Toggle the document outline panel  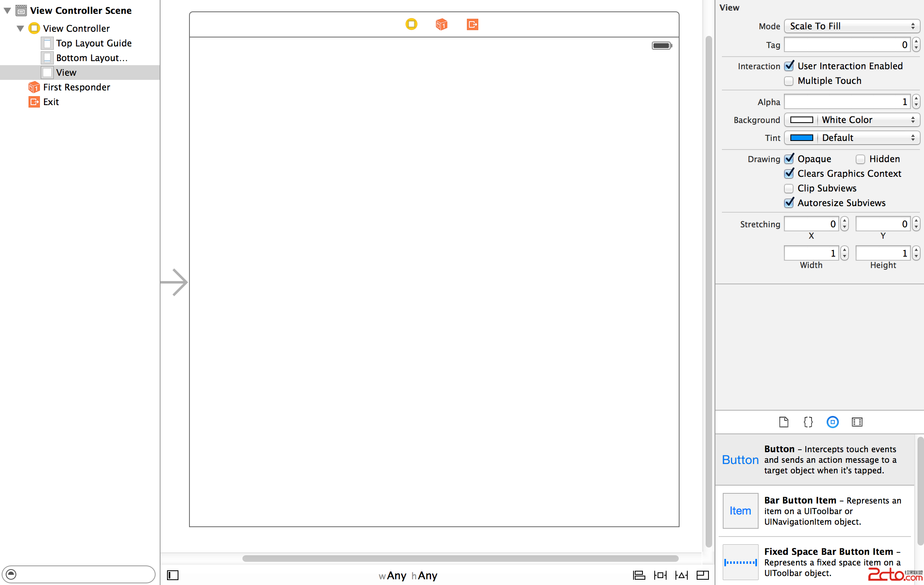click(173, 575)
